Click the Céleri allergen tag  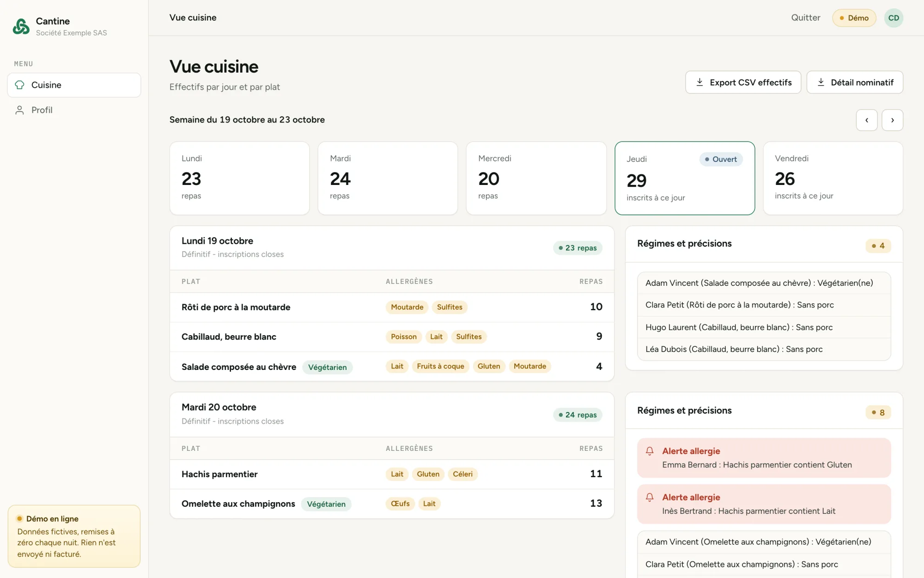[462, 474]
